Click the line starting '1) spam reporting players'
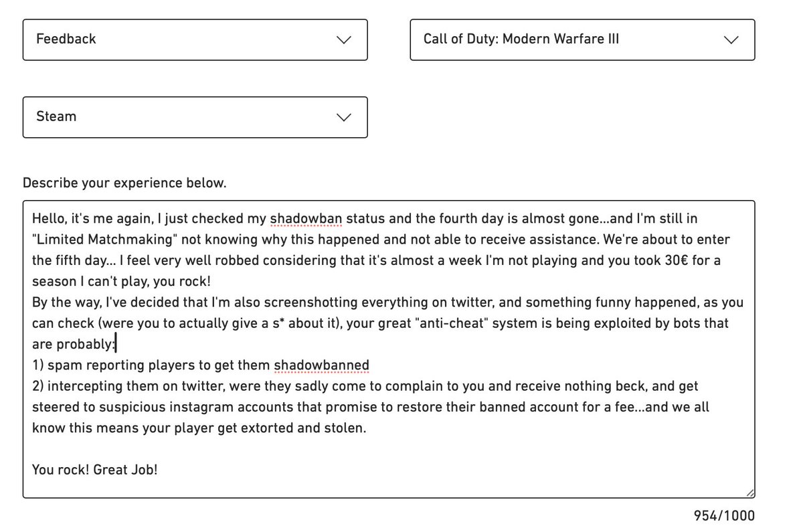803x532 pixels. pyautogui.click(x=201, y=365)
